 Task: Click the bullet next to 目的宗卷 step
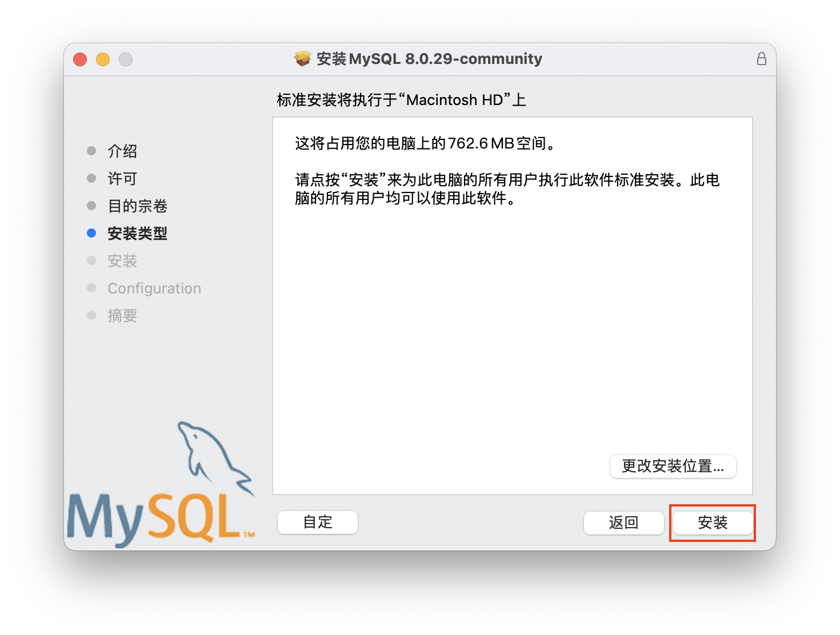91,206
